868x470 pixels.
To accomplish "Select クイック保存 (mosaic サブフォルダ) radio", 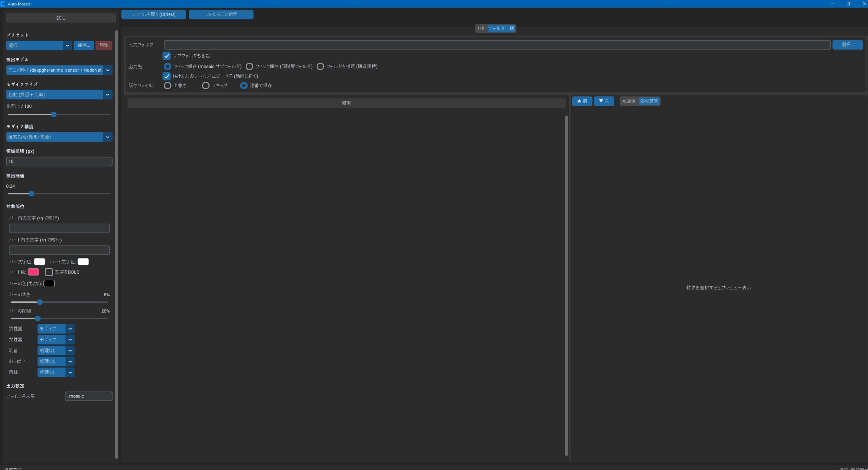I will pos(167,67).
